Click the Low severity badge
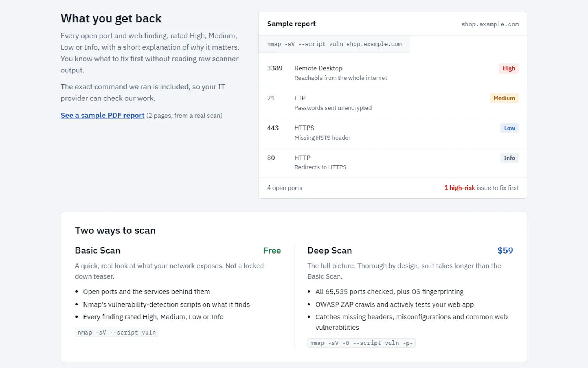This screenshot has height=368, width=588. [509, 128]
